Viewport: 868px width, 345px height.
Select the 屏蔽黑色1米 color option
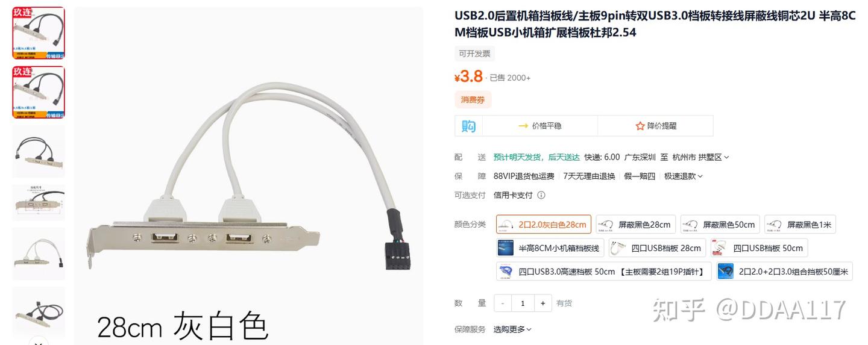800,225
